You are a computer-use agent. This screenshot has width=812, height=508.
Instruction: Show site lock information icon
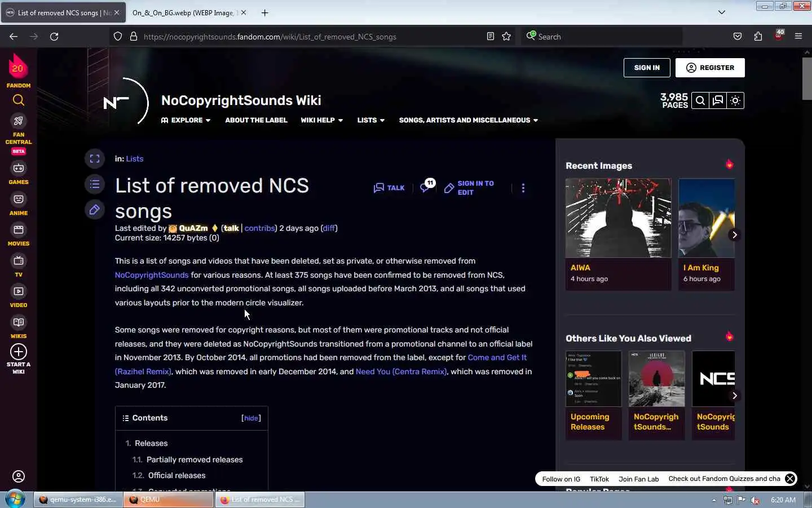[x=134, y=36]
